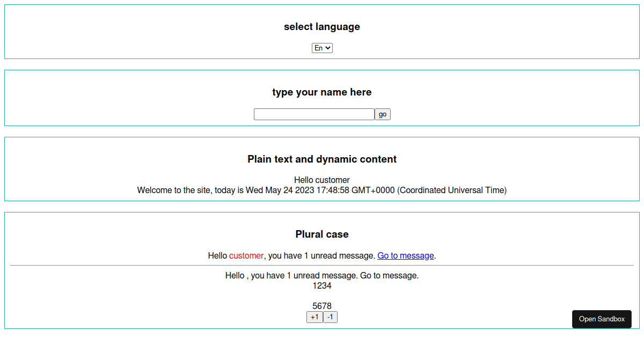
Task: Click the -1 decrement button
Action: tap(330, 317)
